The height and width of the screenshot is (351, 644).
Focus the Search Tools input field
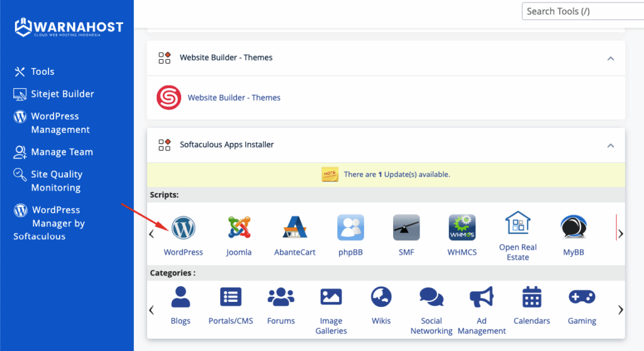point(583,11)
